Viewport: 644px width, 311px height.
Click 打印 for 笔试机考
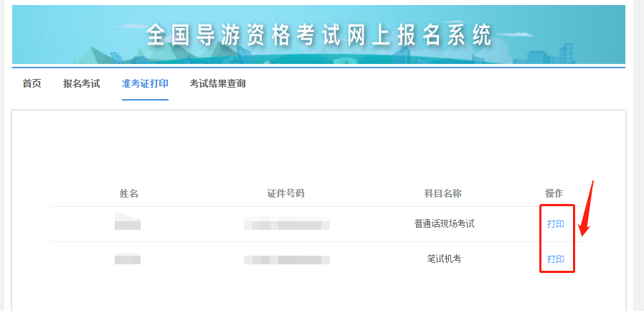[556, 259]
